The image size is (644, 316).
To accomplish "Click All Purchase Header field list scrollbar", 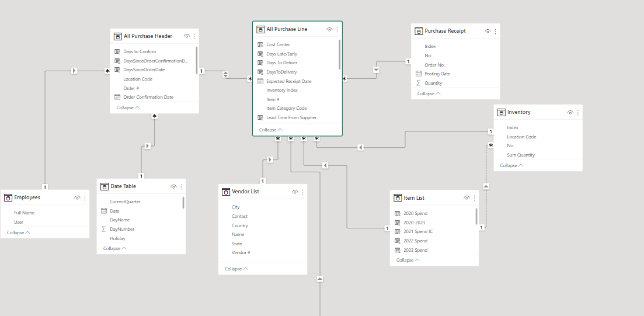I will pos(197,60).
